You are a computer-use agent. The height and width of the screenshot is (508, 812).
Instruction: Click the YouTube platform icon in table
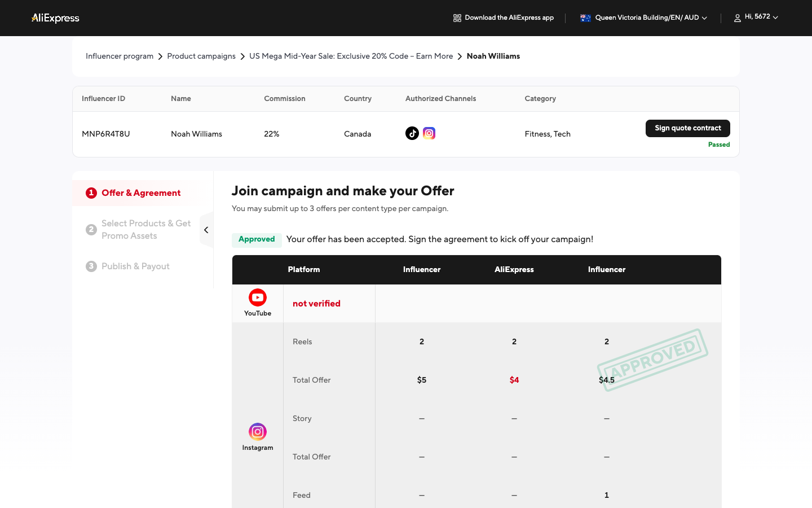point(258,297)
